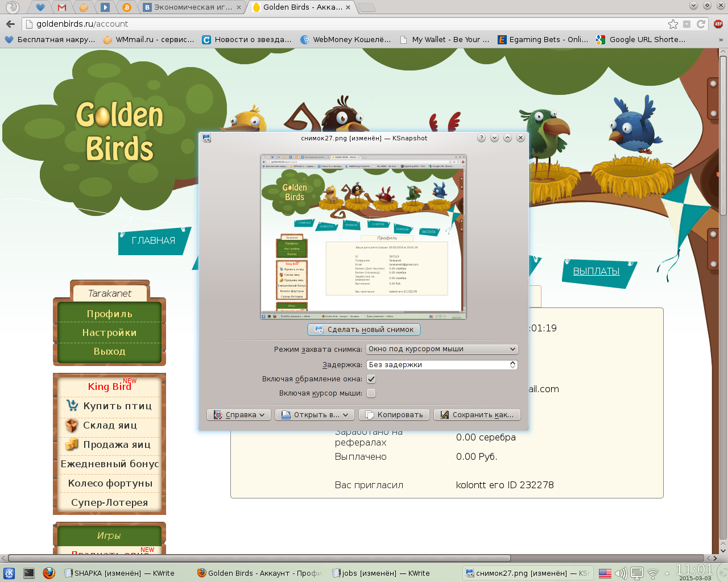Switch to the pinned blue play-arrow tab
This screenshot has width=728, height=582.
pyautogui.click(x=105, y=7)
